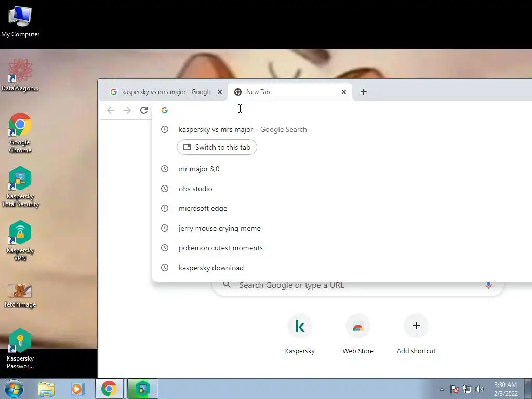Select 'jerry mouse crying meme' suggestion
This screenshot has width=532, height=399.
coord(342,228)
